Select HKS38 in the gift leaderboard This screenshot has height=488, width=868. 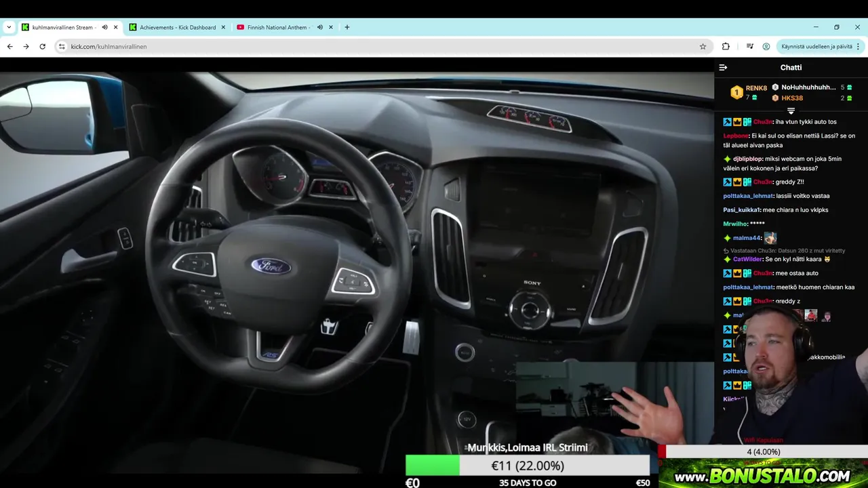(792, 98)
